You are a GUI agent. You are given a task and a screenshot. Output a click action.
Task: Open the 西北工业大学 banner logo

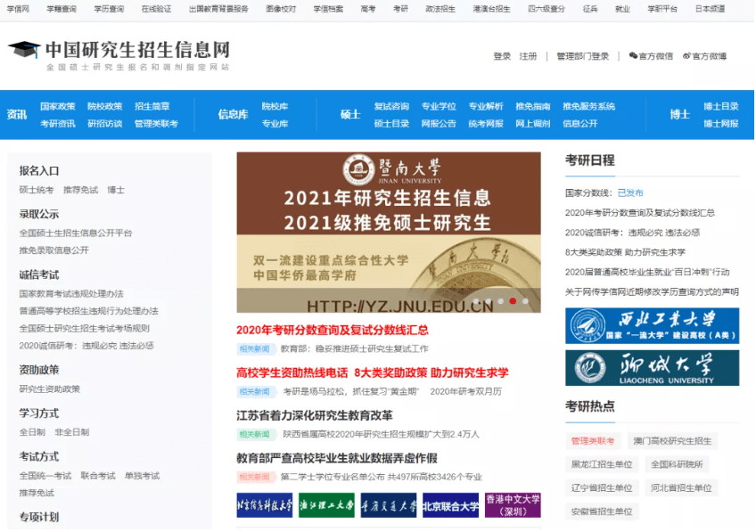click(x=652, y=325)
